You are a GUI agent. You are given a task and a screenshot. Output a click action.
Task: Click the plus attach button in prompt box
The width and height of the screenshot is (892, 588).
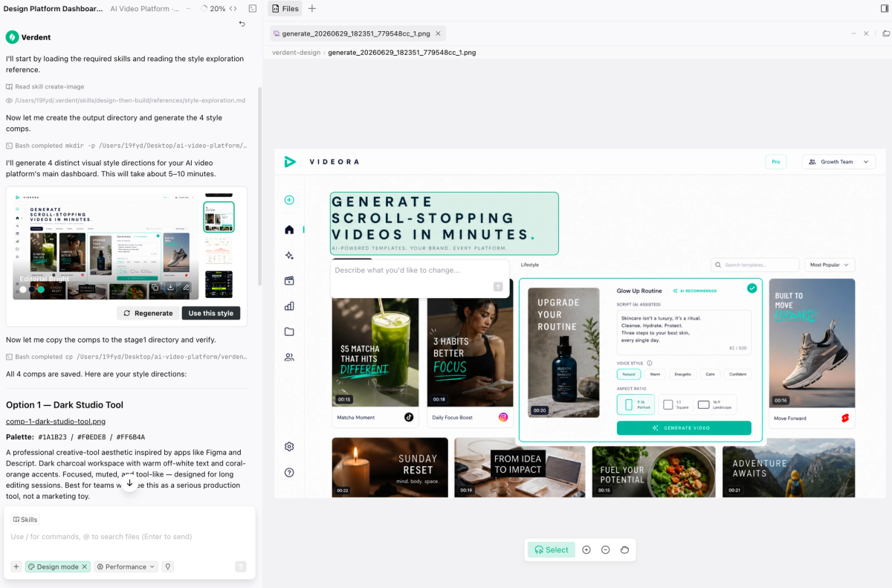[16, 566]
